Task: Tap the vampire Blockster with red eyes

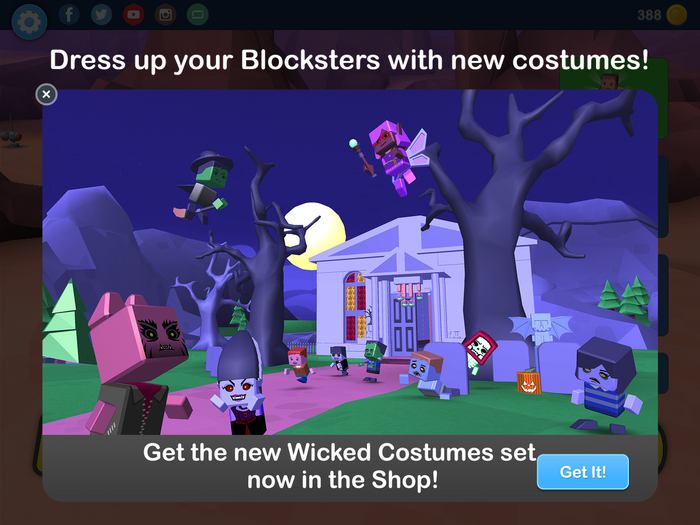Action: tap(240, 388)
